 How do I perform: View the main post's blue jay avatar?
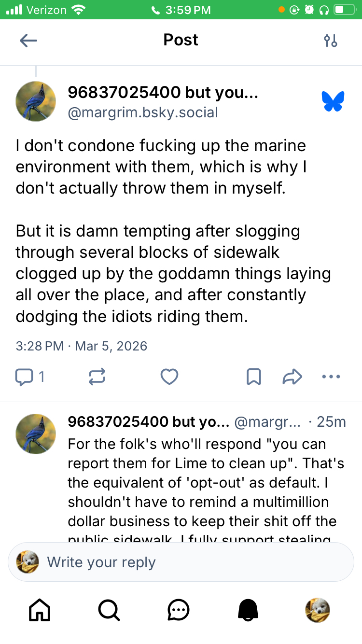[36, 101]
